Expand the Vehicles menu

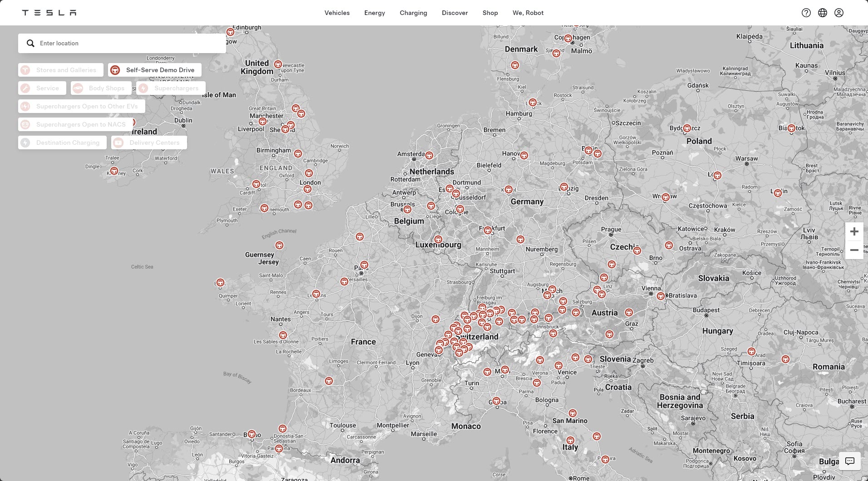[337, 13]
